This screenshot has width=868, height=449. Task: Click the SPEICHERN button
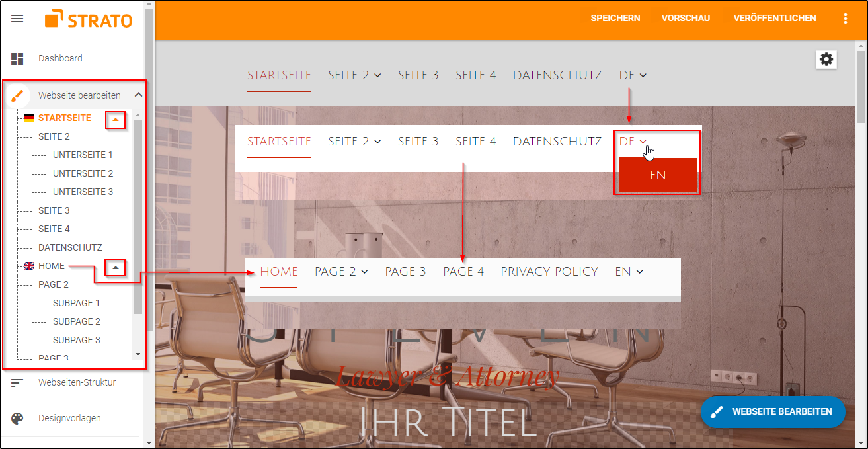[615, 19]
